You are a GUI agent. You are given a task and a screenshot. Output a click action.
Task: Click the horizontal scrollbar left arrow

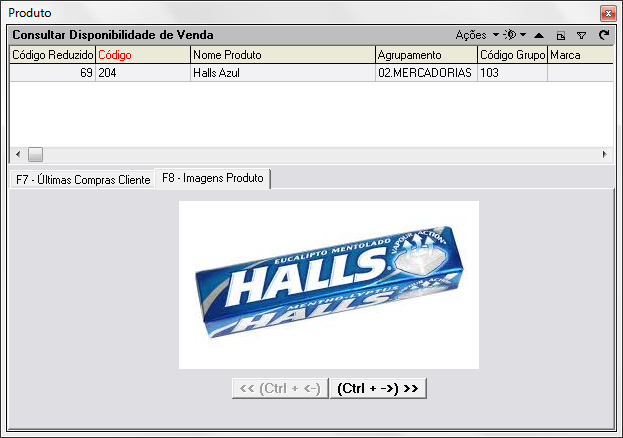click(18, 154)
